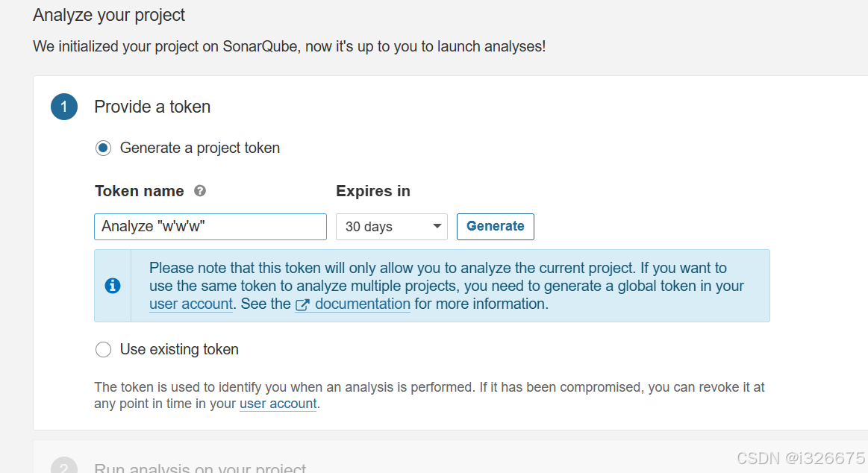The height and width of the screenshot is (473, 868).
Task: Follow the user account link in the footnote
Action: coord(278,404)
